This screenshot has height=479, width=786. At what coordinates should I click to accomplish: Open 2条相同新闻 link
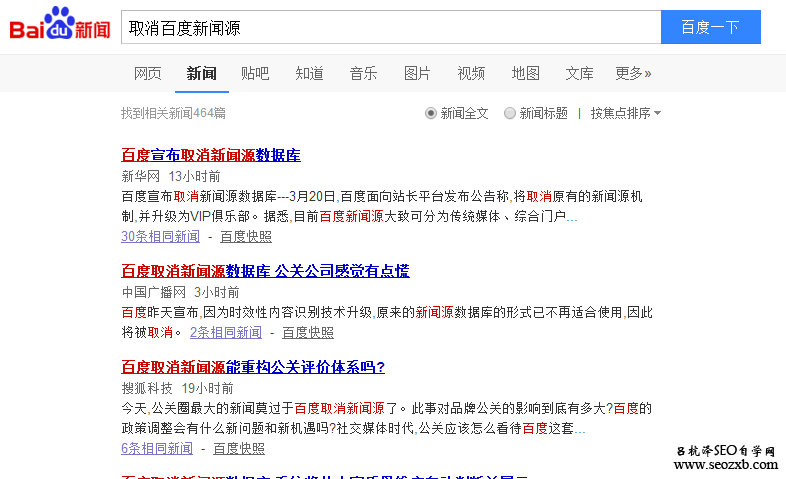pyautogui.click(x=226, y=333)
